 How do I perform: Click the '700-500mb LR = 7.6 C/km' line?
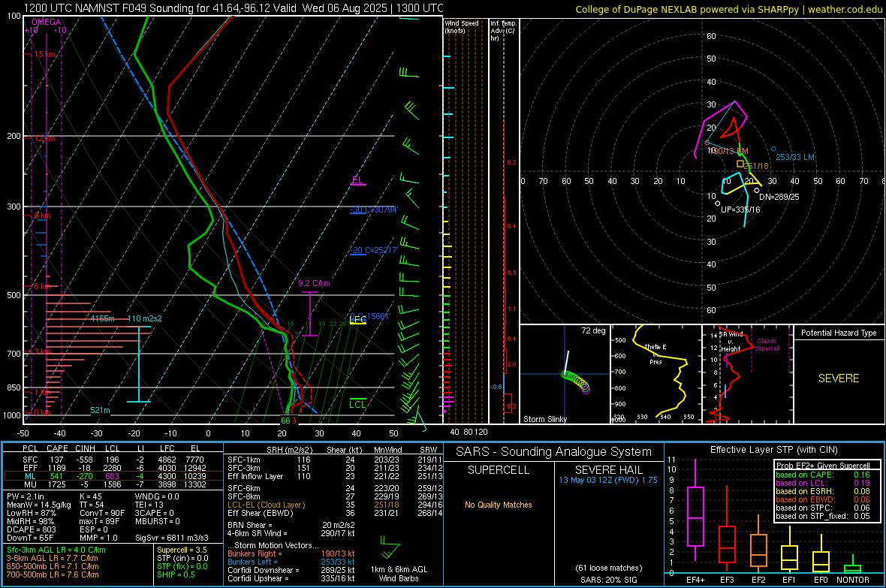pyautogui.click(x=53, y=574)
